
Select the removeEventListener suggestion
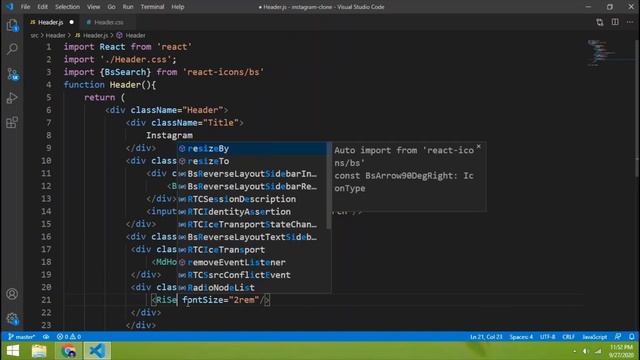pyautogui.click(x=252, y=262)
